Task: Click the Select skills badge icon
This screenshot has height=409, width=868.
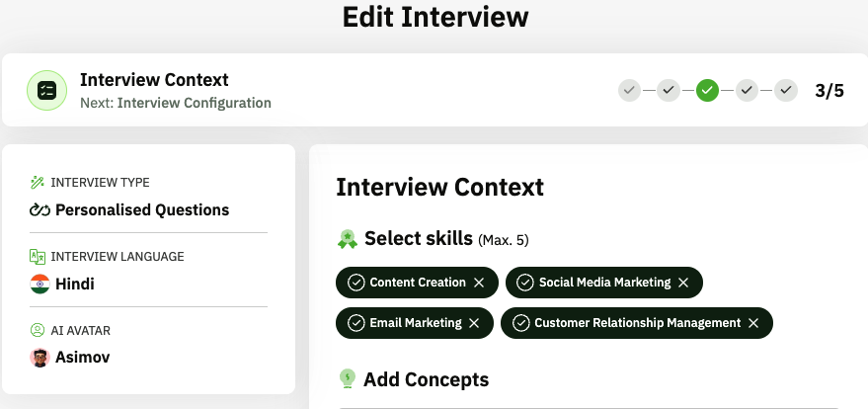Action: point(347,238)
